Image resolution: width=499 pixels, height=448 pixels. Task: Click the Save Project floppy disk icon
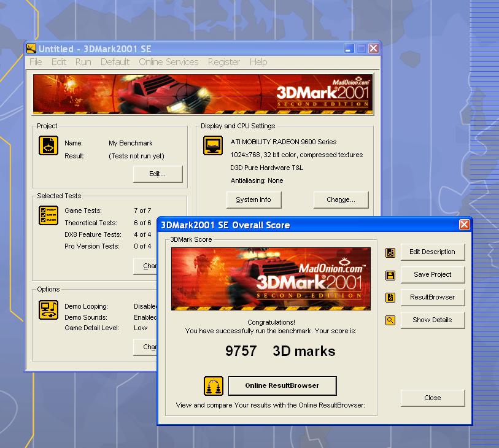[390, 275]
